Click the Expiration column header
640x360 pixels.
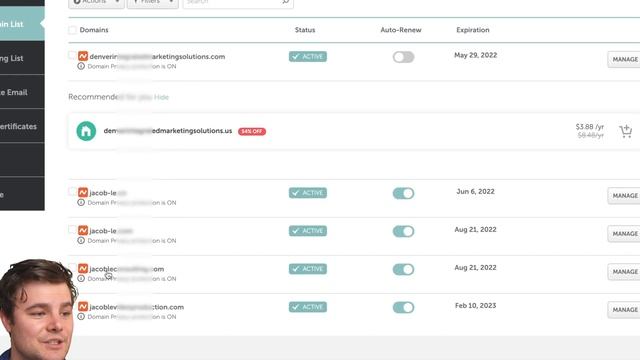[x=473, y=30]
